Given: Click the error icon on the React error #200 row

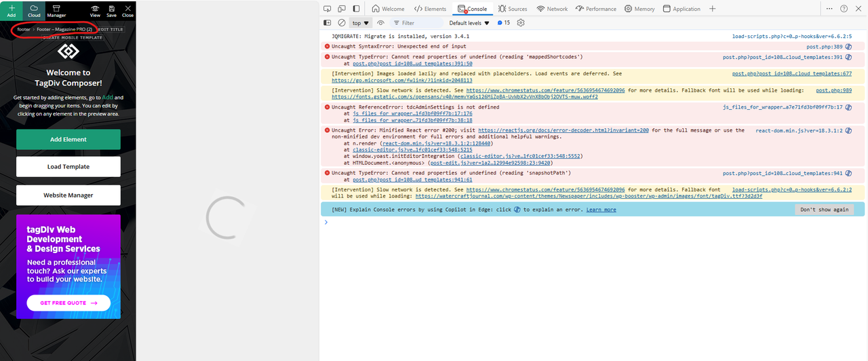Looking at the screenshot, I should pyautogui.click(x=327, y=130).
